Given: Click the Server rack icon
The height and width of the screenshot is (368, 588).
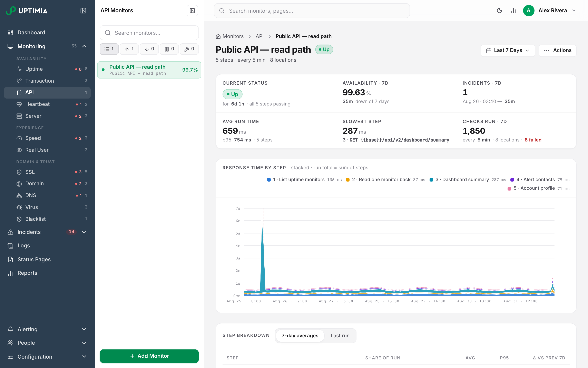Looking at the screenshot, I should coord(19,116).
